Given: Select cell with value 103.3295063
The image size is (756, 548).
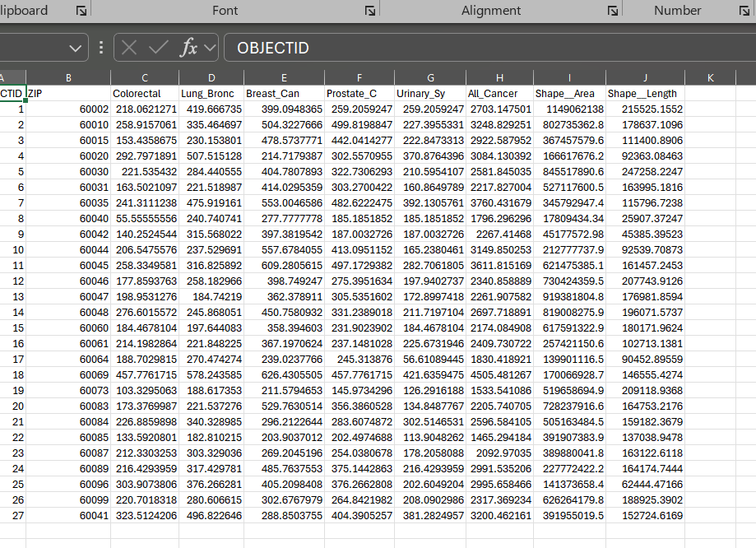Looking at the screenshot, I should pyautogui.click(x=145, y=390).
